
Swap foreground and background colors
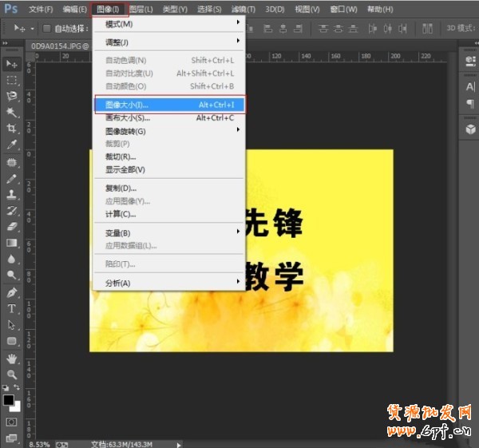point(18,388)
